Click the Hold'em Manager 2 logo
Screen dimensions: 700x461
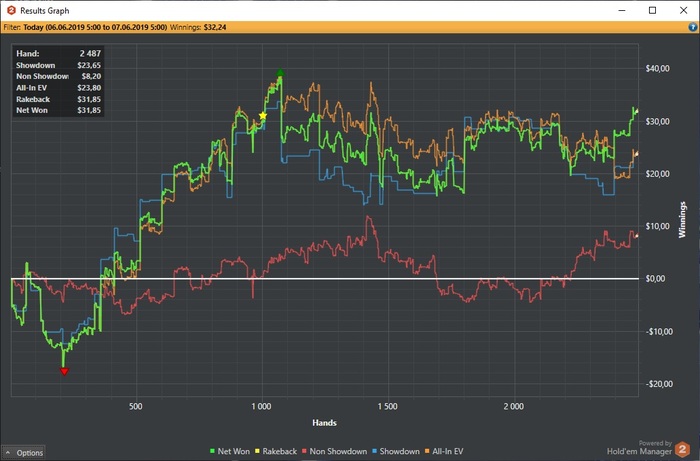(682, 449)
